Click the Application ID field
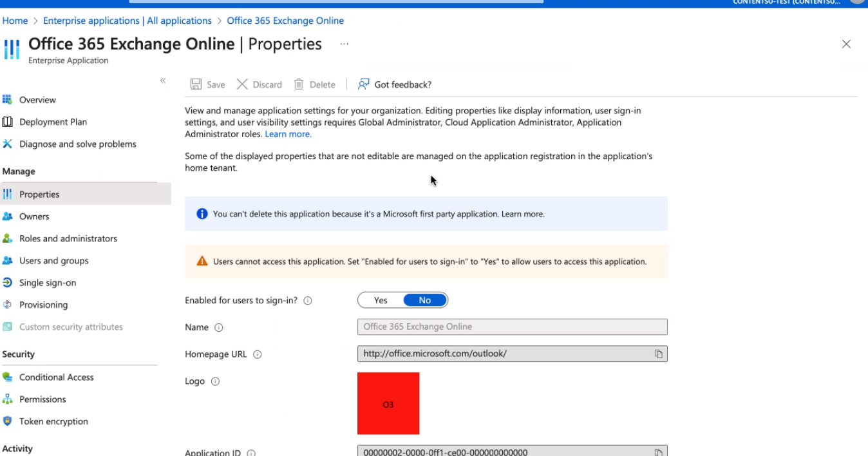The height and width of the screenshot is (456, 868). pos(512,451)
